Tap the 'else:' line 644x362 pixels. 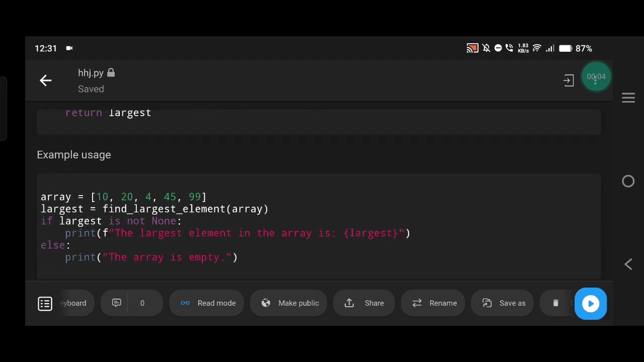coord(55,245)
